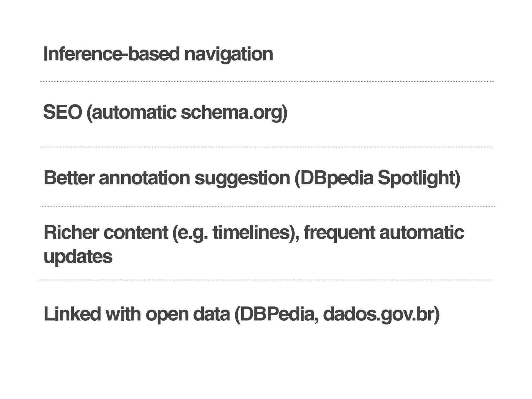Click the "Richer content" text

tap(106, 232)
